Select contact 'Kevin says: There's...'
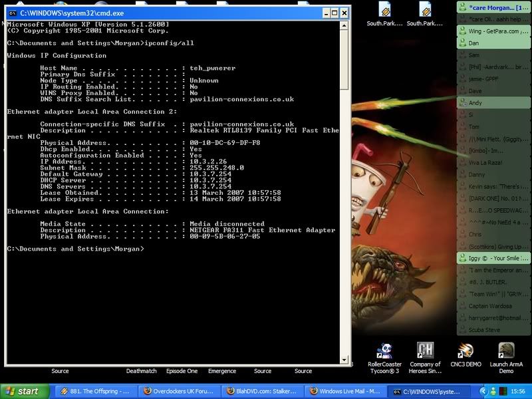The height and width of the screenshot is (399, 532). (493, 186)
